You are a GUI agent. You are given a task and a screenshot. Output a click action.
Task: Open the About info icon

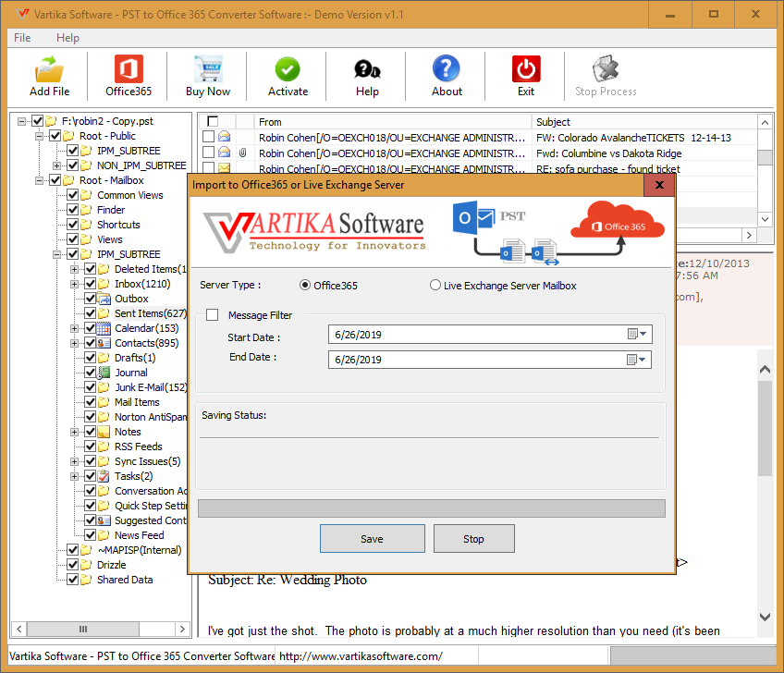447,68
